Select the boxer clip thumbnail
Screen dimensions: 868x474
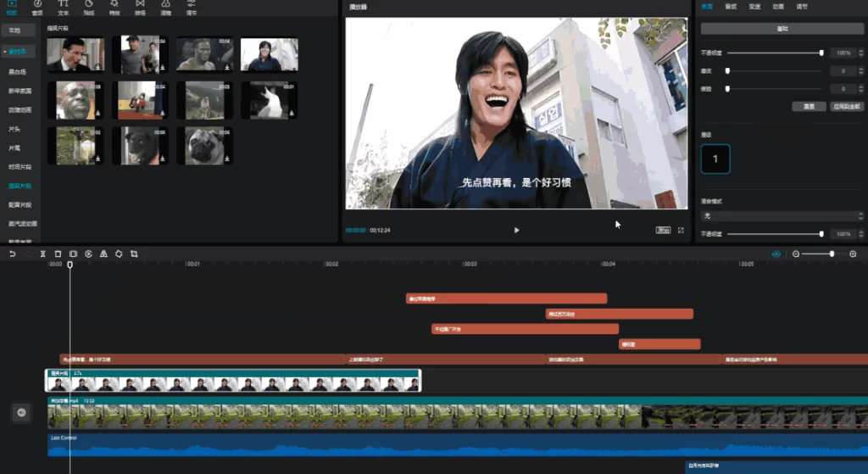[204, 55]
